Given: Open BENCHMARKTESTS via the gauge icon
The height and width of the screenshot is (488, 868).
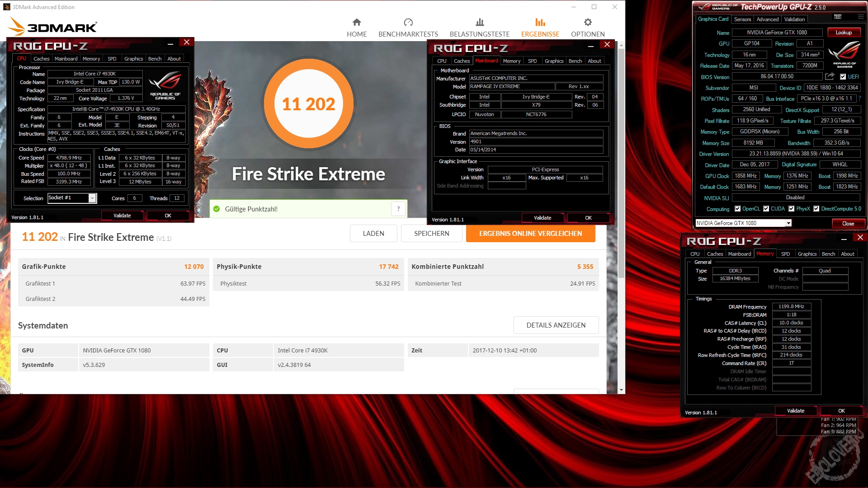Looking at the screenshot, I should coord(408,22).
